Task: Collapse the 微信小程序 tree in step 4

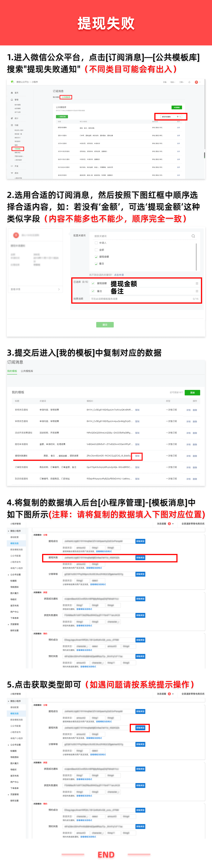Action: coord(8,531)
